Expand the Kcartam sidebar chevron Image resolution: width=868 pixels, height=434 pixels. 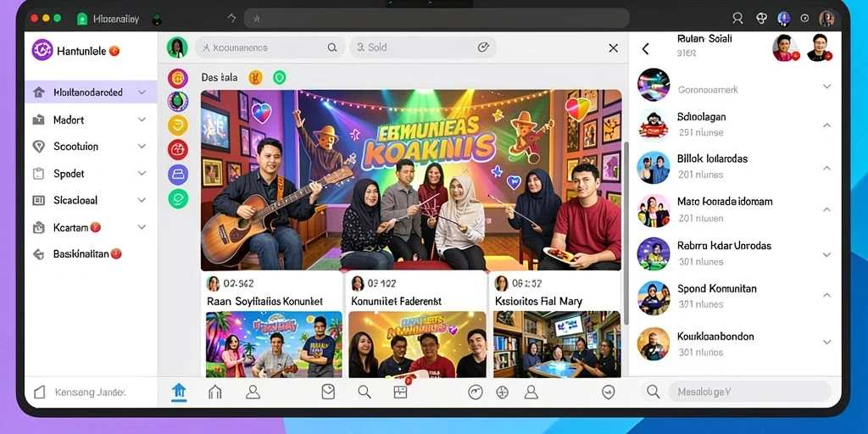coord(142,227)
